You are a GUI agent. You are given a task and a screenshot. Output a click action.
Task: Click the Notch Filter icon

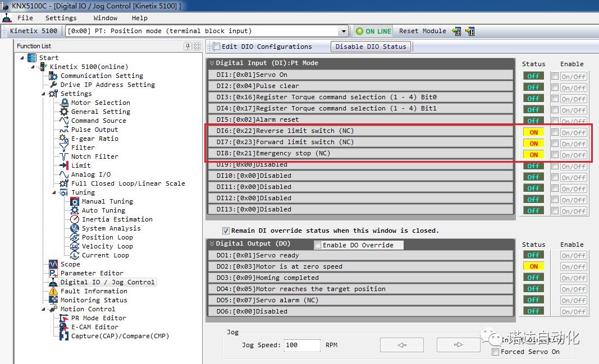tap(64, 156)
